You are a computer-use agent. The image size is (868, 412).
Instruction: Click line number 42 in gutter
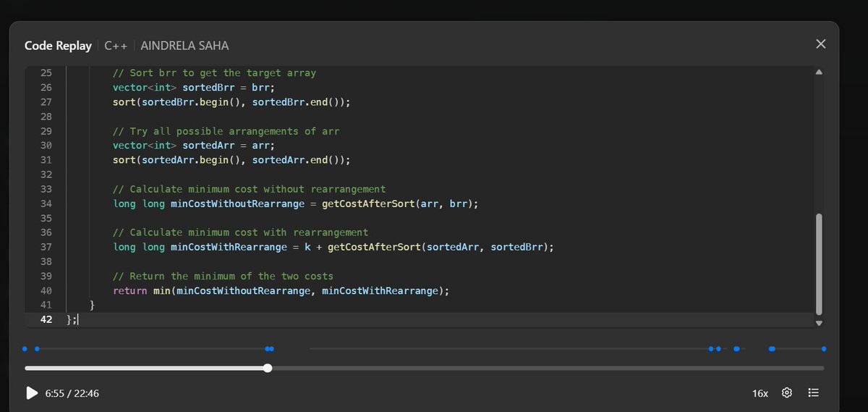46,319
